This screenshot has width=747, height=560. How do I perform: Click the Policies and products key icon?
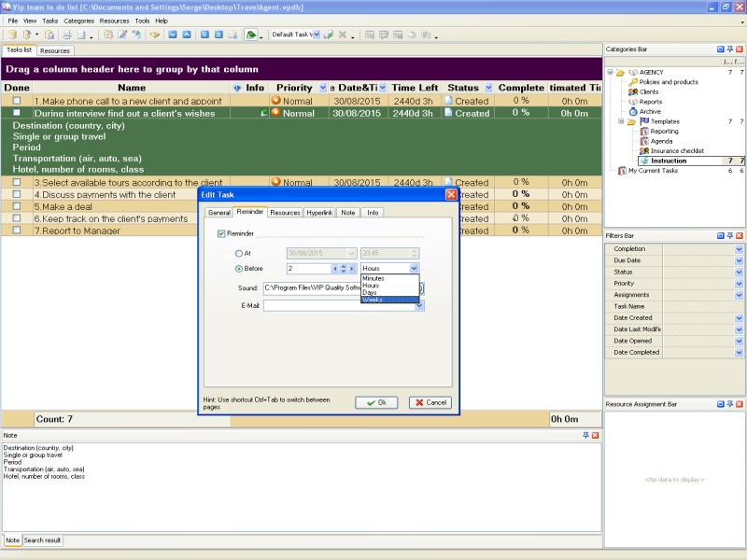(633, 82)
